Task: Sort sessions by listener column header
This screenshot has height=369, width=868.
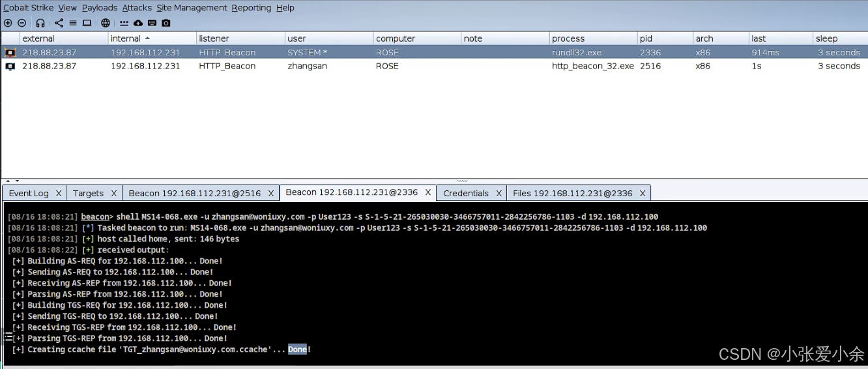Action: [240, 38]
